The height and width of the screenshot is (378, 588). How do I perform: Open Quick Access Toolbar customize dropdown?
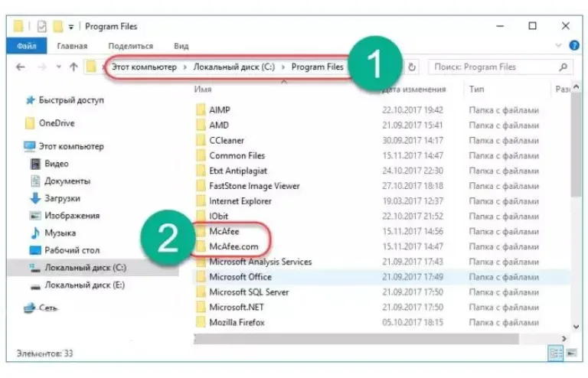point(71,27)
